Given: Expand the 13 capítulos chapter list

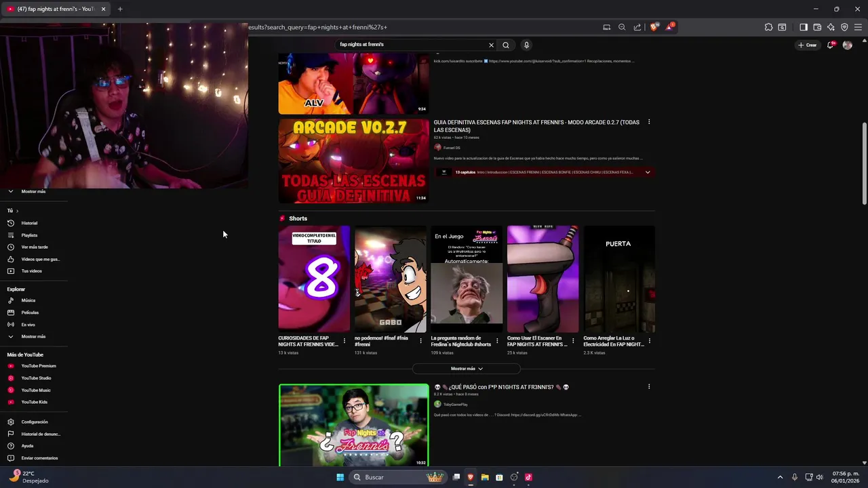Looking at the screenshot, I should point(648,172).
